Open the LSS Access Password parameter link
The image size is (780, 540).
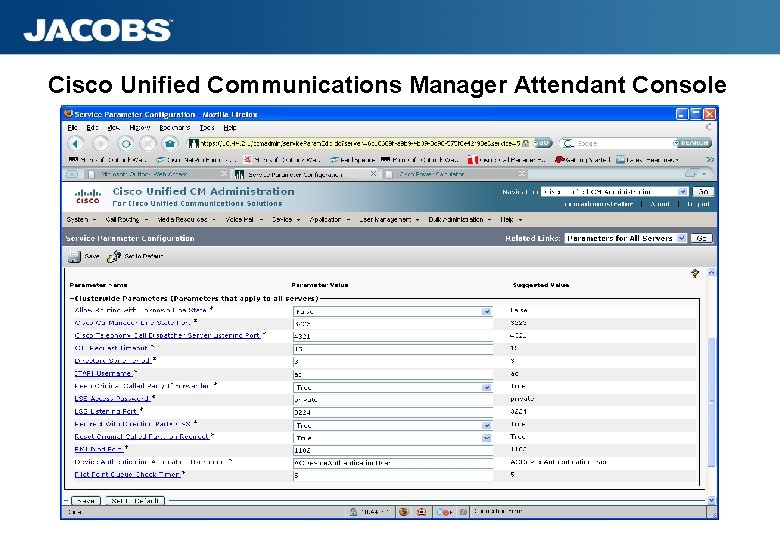click(x=112, y=398)
